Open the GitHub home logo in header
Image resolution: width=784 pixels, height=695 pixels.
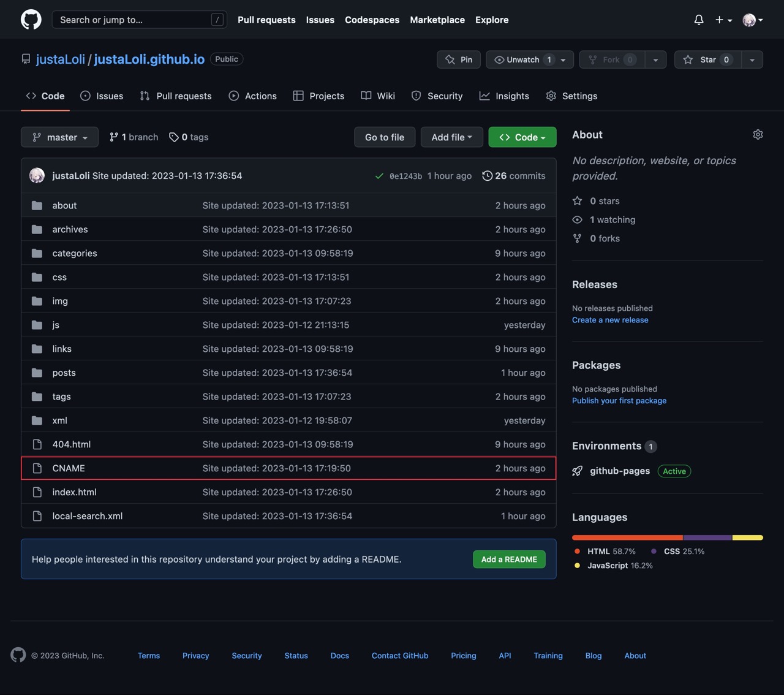(31, 20)
